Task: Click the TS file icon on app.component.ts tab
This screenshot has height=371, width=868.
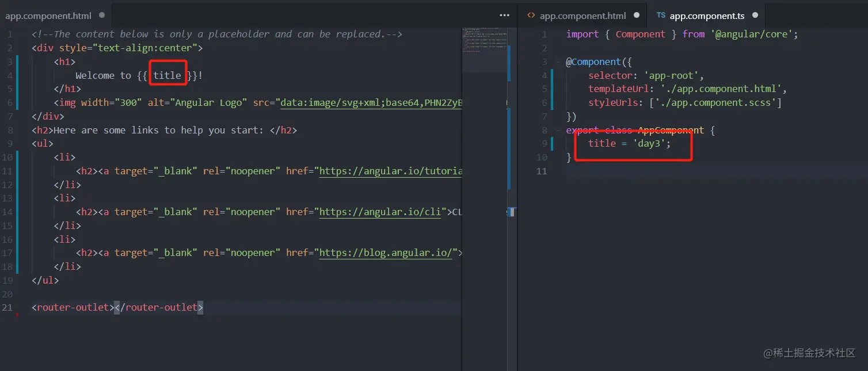Action: pyautogui.click(x=661, y=16)
